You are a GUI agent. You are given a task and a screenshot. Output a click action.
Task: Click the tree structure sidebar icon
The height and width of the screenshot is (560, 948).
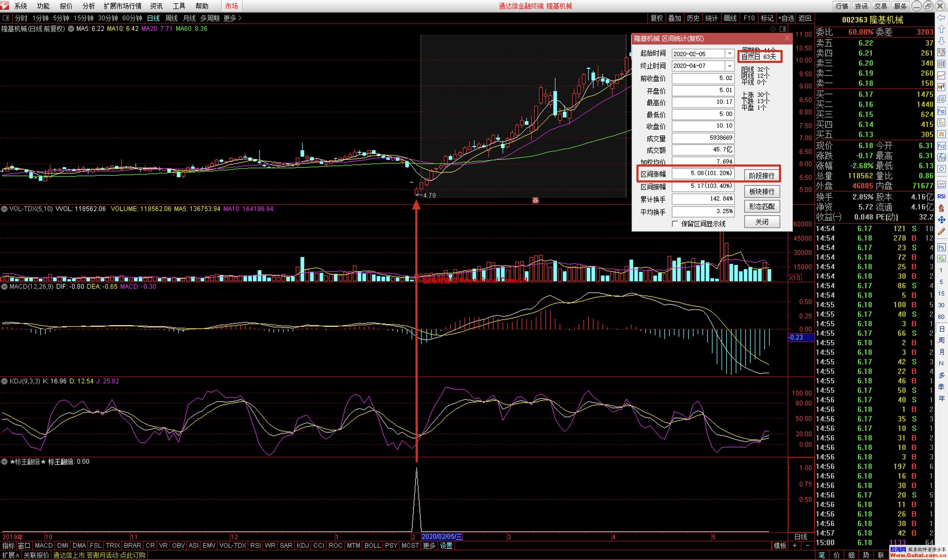[941, 123]
